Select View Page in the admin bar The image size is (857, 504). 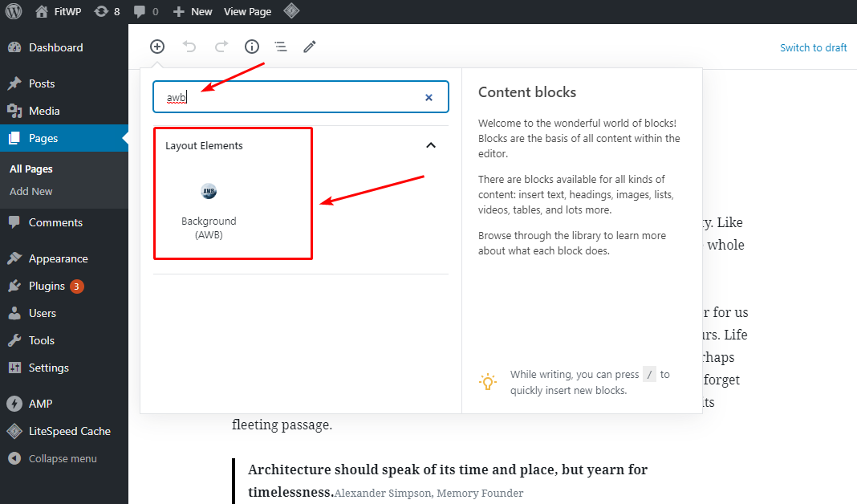click(247, 11)
